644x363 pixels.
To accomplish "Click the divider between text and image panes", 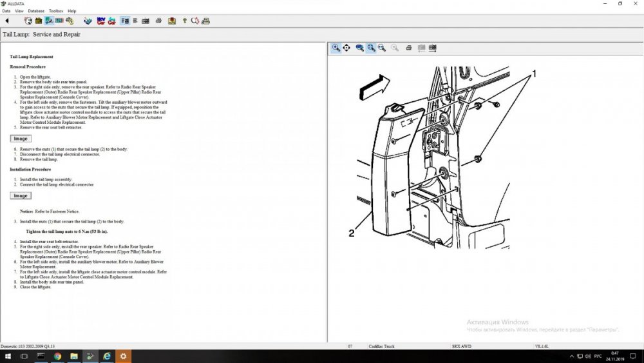I will click(x=327, y=193).
